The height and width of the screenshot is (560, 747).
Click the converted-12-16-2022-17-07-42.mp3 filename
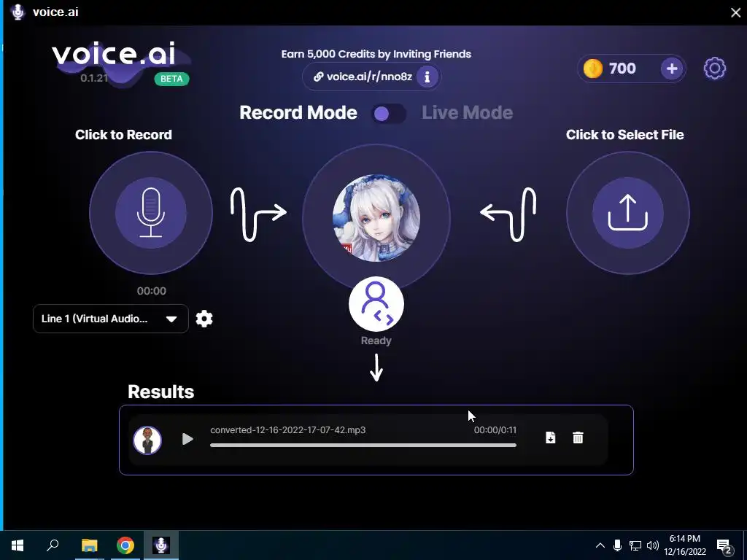tap(287, 430)
